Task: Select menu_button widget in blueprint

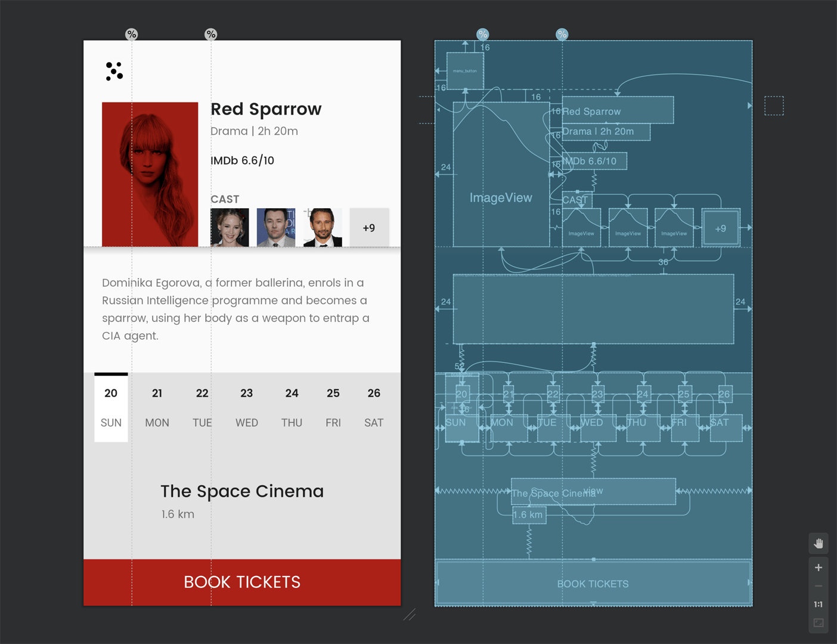Action: pyautogui.click(x=465, y=71)
